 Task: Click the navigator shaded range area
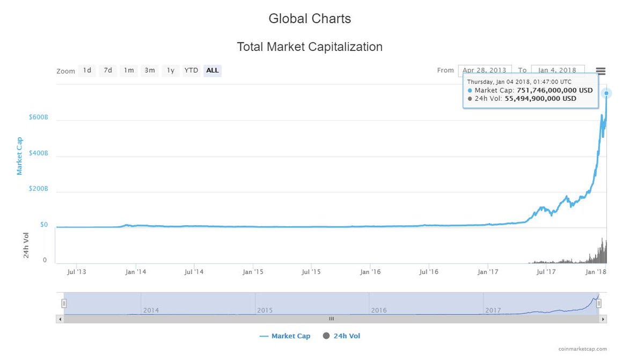pyautogui.click(x=331, y=303)
